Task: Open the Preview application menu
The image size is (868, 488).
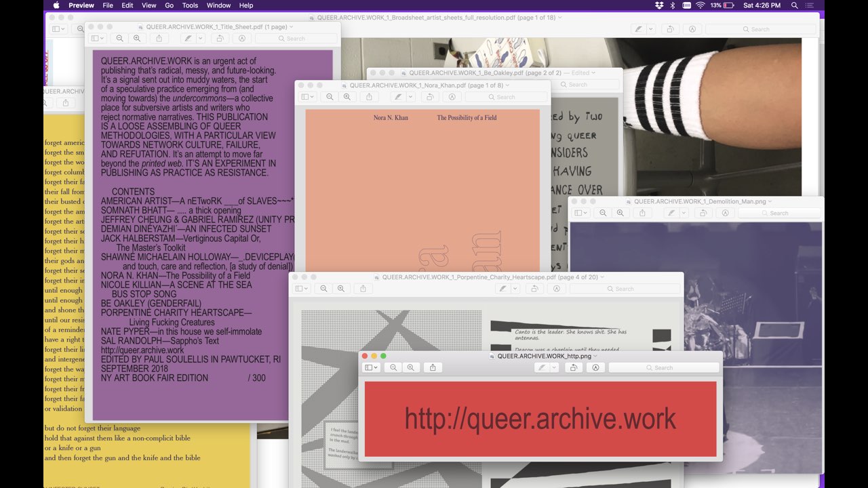Action: (x=81, y=5)
